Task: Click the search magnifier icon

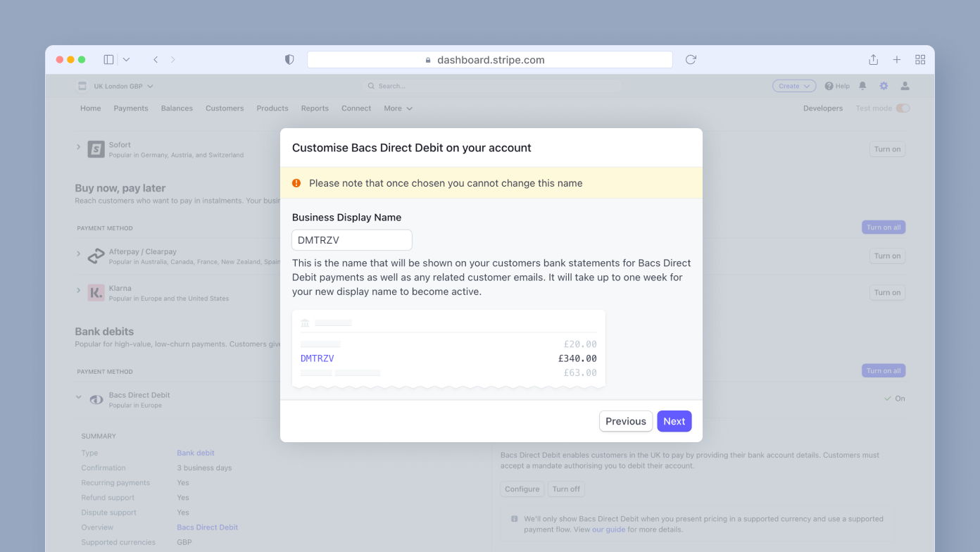Action: (x=371, y=85)
